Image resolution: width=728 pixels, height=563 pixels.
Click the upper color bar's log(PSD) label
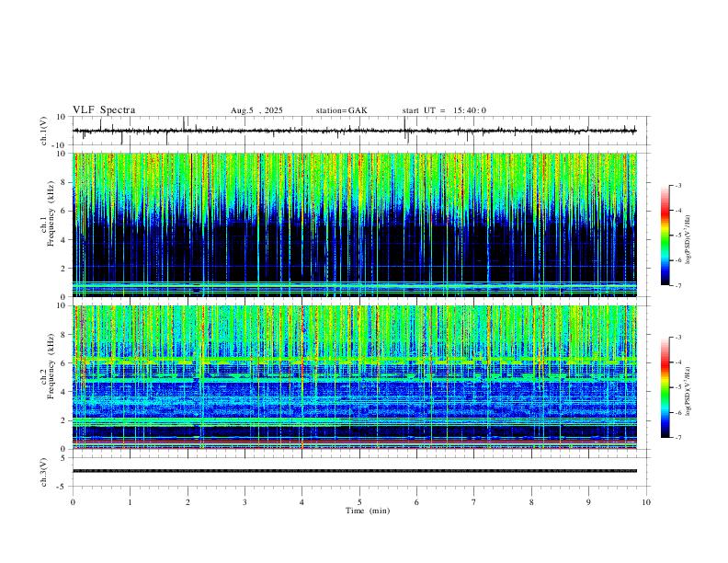coord(688,240)
